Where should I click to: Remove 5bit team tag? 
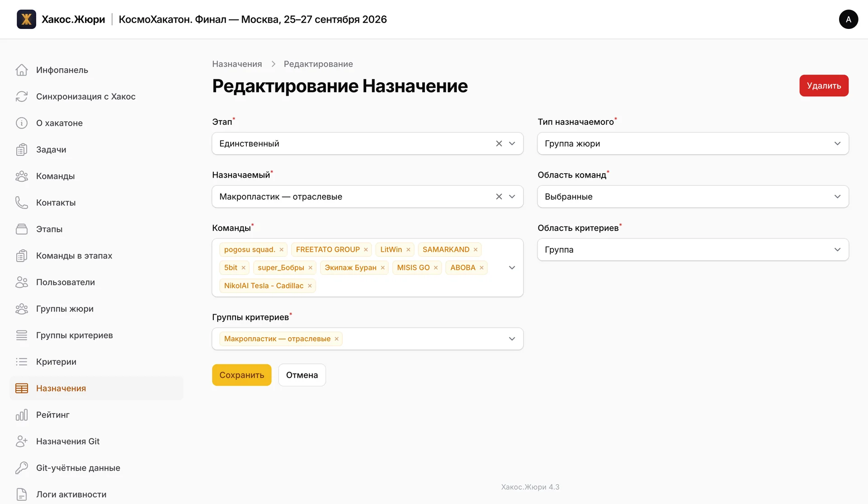[243, 268]
